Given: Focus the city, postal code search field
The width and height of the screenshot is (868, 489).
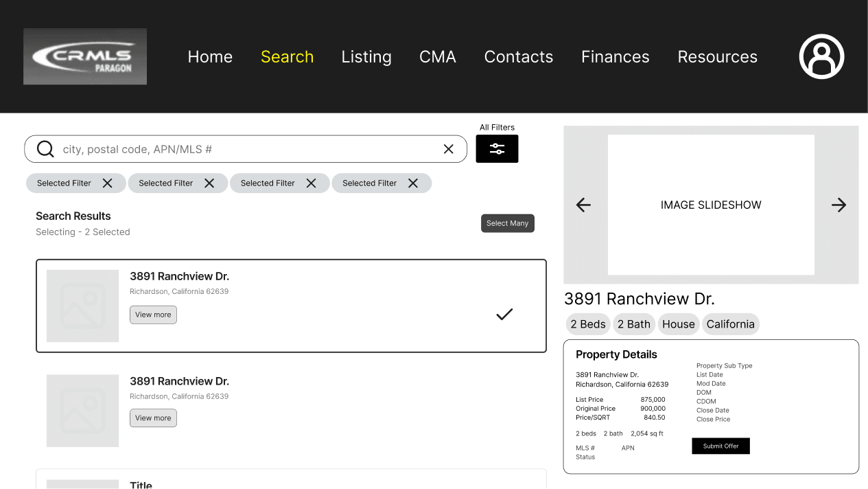Looking at the screenshot, I should click(246, 149).
